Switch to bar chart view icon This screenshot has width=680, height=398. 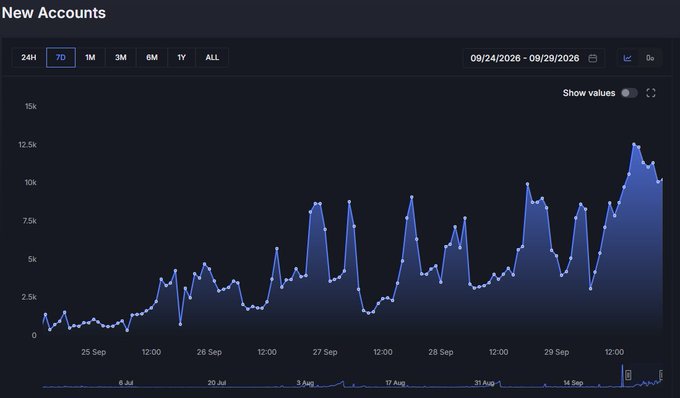pos(650,58)
